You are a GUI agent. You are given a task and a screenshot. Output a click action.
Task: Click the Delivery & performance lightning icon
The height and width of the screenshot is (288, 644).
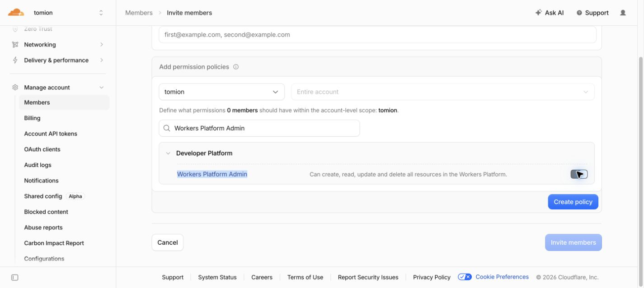[15, 60]
